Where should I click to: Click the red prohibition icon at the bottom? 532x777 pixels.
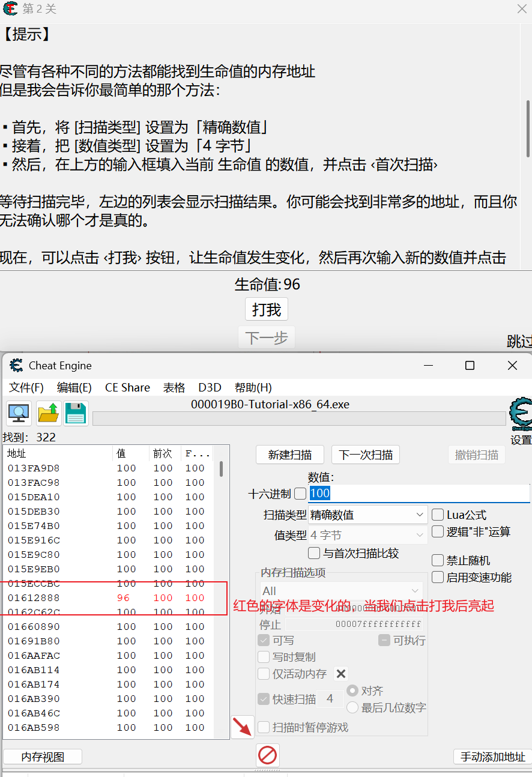267,756
